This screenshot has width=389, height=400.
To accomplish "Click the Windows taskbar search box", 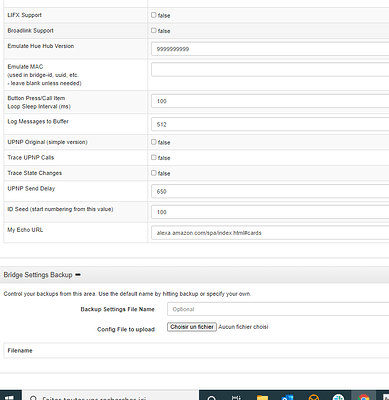I will coord(110,396).
